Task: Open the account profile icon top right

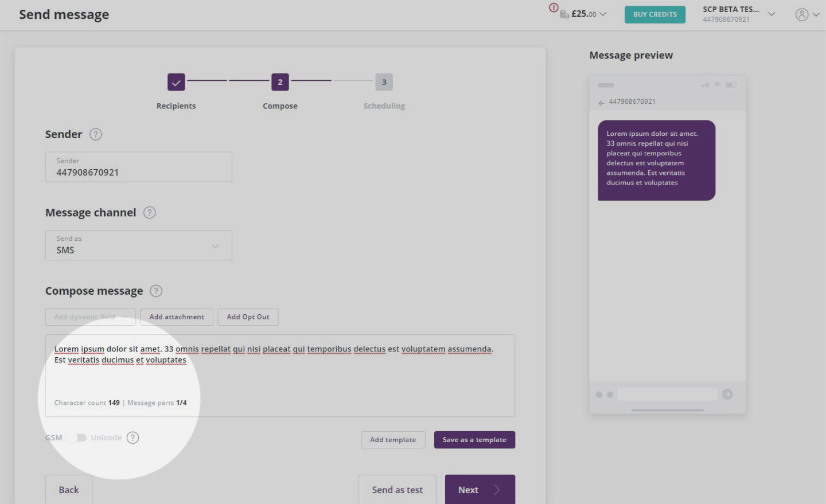Action: (x=802, y=14)
